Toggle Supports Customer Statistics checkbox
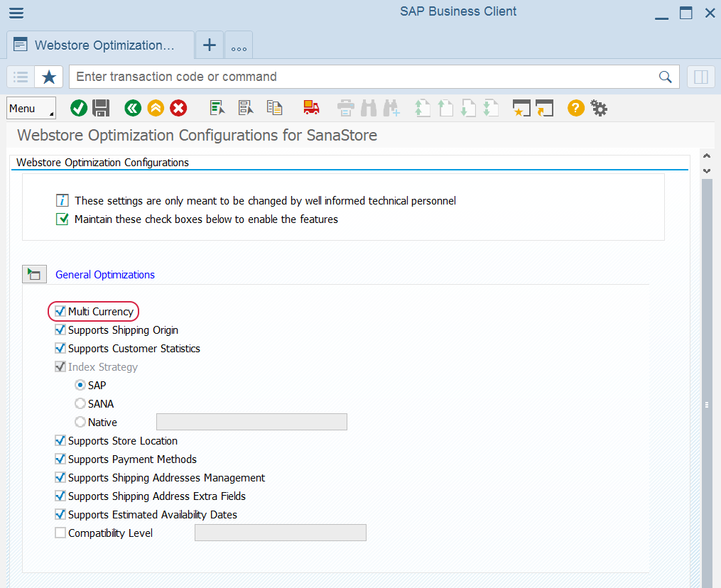 click(x=60, y=348)
